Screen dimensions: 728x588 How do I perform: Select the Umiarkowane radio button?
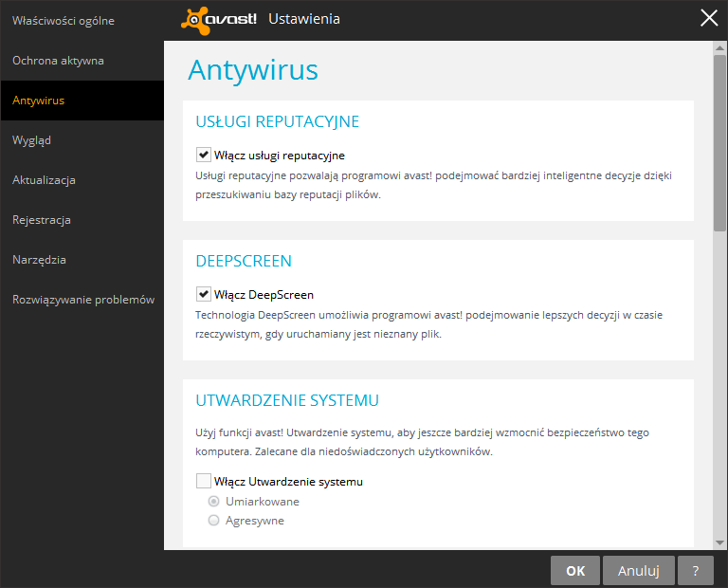213,502
